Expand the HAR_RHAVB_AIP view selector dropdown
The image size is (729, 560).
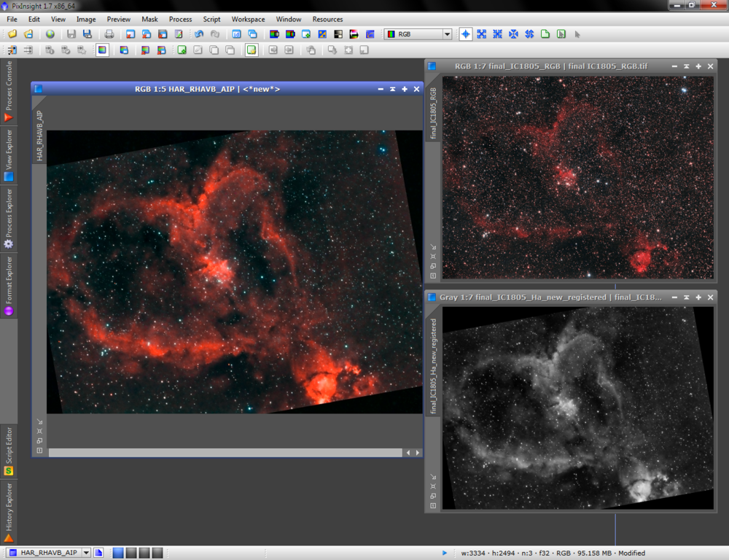pyautogui.click(x=86, y=553)
